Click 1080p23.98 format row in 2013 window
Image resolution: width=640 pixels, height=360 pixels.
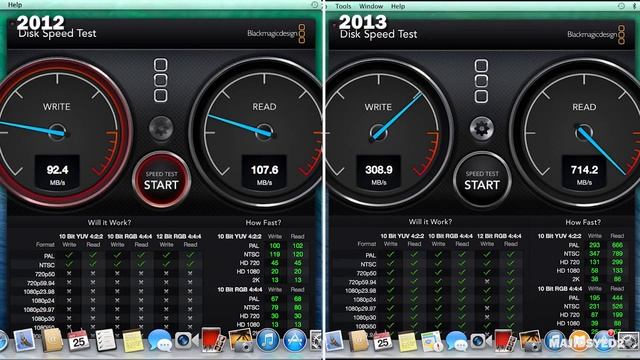click(429, 291)
